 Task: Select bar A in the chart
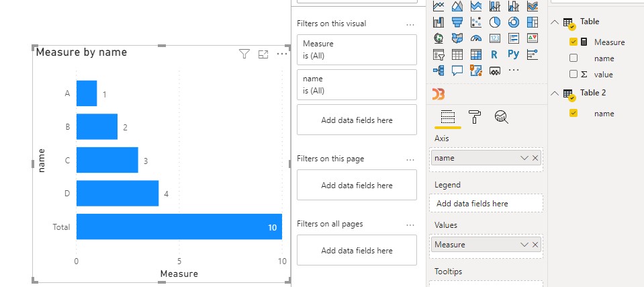click(87, 93)
